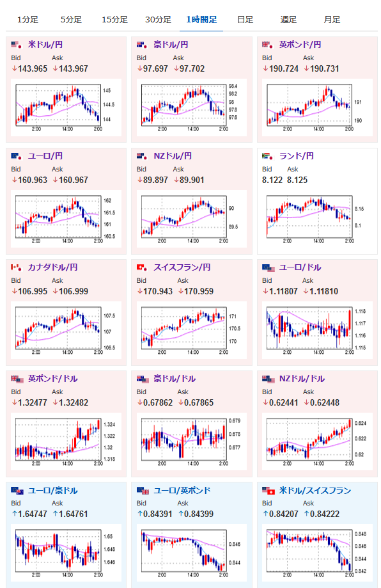Click the South Africa flag icon for ランド/円
381x588 pixels.
tap(268, 156)
